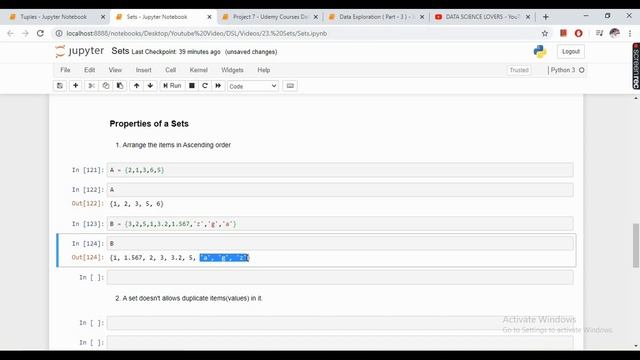
Task: Bookmark this page with the star icon
Action: pyautogui.click(x=545, y=33)
